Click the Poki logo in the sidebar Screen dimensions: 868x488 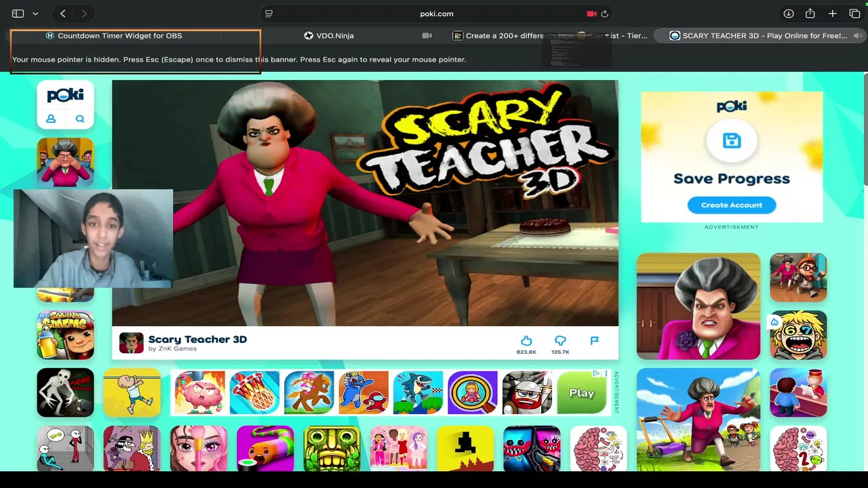coord(65,96)
